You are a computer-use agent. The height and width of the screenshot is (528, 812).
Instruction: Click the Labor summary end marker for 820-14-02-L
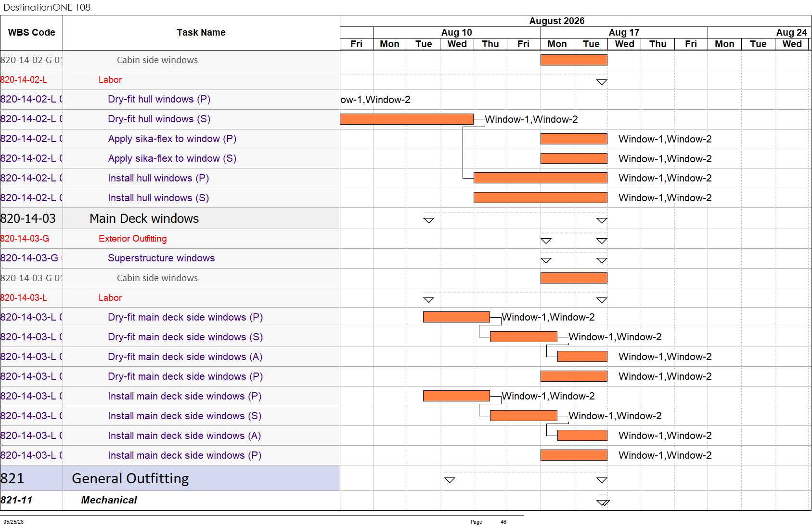(x=602, y=82)
